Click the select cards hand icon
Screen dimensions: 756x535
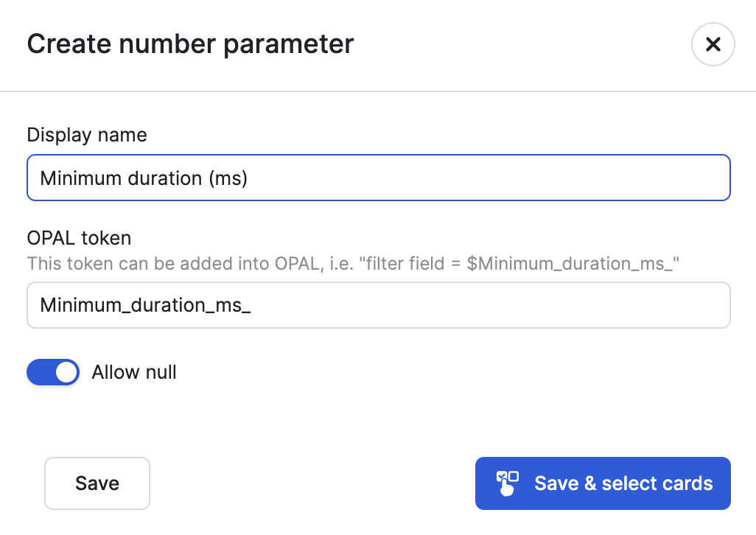pos(507,483)
